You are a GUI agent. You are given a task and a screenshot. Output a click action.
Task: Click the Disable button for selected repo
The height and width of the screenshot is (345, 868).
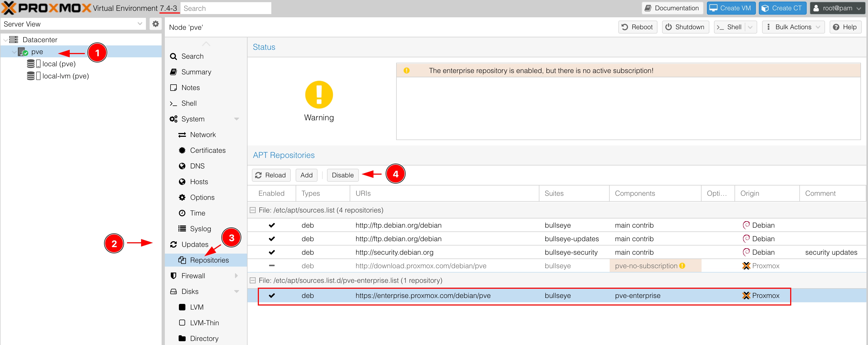342,175
